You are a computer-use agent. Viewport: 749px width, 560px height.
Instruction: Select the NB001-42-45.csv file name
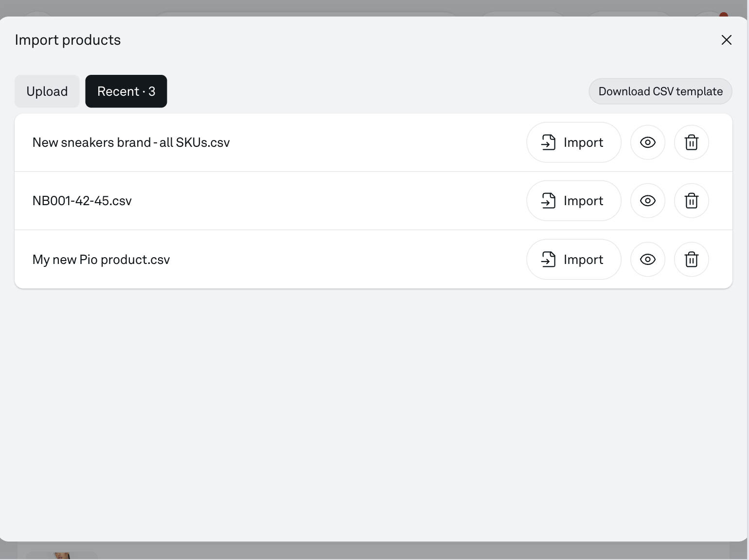pos(82,201)
